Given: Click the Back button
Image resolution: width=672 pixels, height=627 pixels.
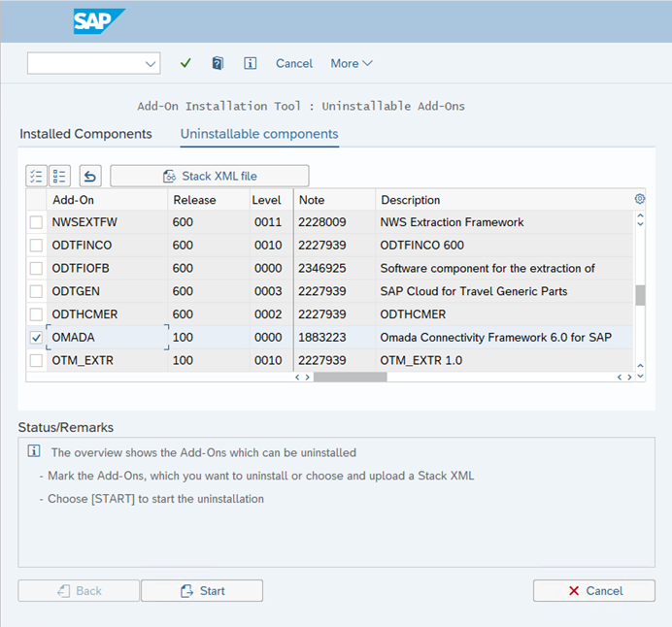Looking at the screenshot, I should click(x=79, y=591).
